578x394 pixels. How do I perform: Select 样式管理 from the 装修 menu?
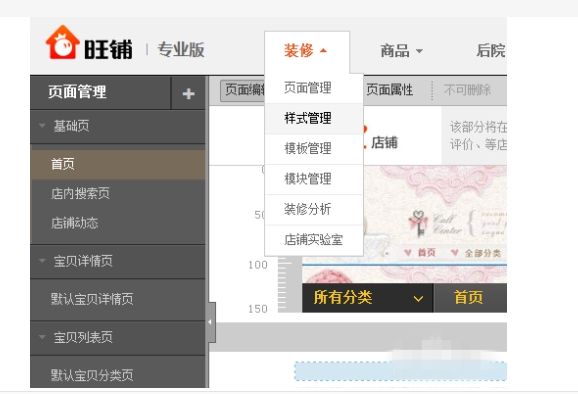point(314,119)
